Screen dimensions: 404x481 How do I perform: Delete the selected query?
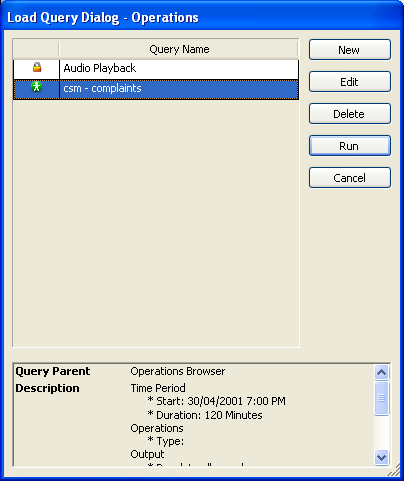[350, 114]
